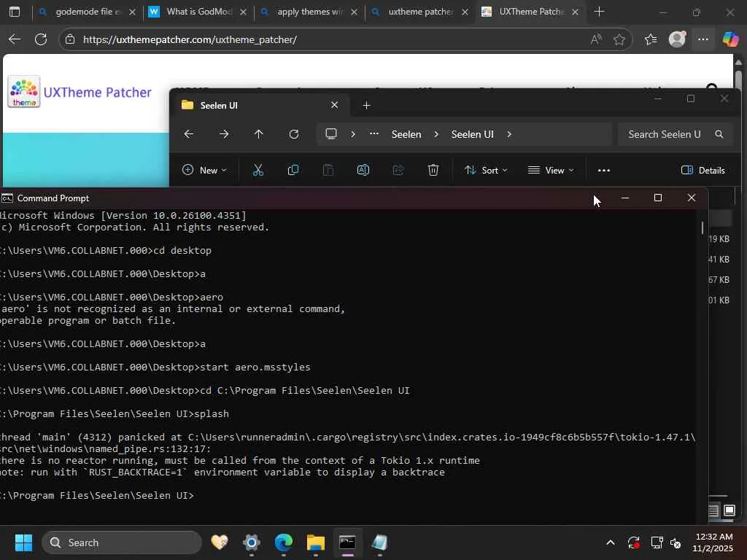Open Settings from the taskbar
Image resolution: width=747 pixels, height=560 pixels.
tap(252, 542)
